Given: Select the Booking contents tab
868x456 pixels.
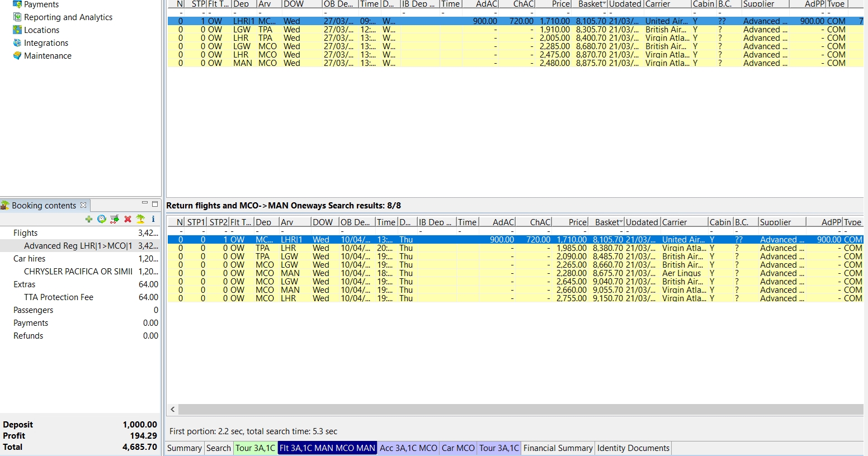Looking at the screenshot, I should click(44, 205).
